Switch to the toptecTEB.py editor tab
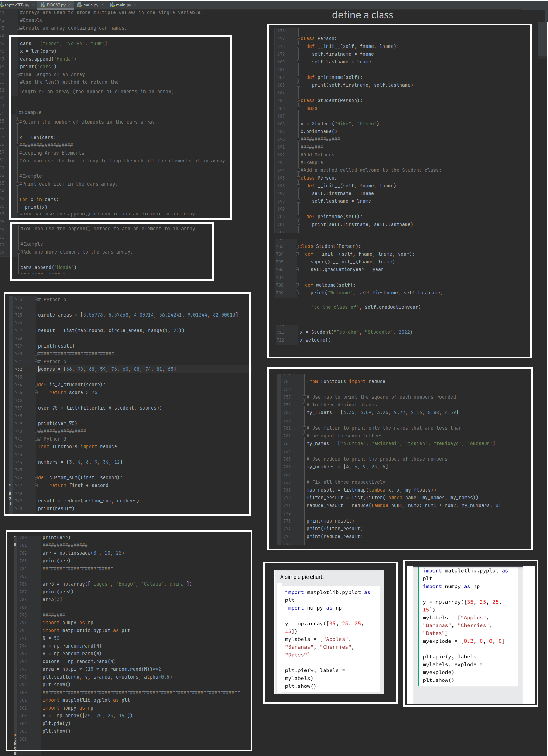The width and height of the screenshot is (548, 756). [17, 5]
